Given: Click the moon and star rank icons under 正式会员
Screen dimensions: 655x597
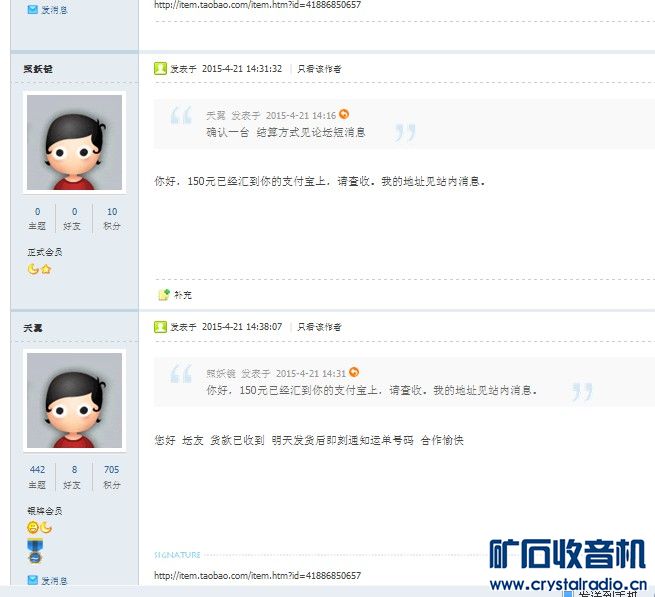Looking at the screenshot, I should point(40,269).
